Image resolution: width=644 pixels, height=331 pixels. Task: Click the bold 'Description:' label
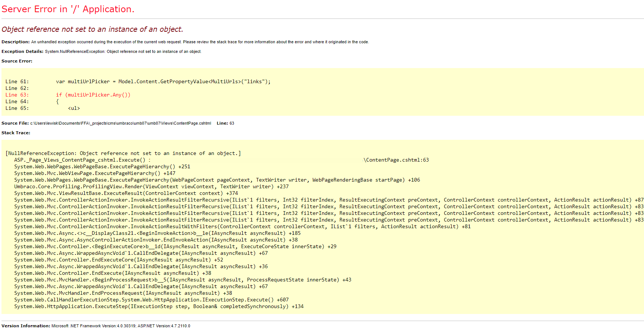[x=16, y=42]
